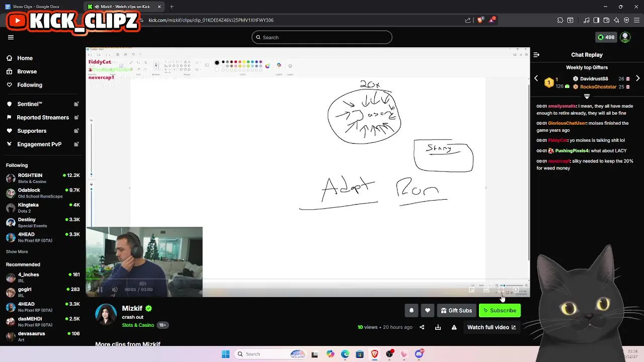
Task: Open Microsoft Store from taskbar
Action: click(360, 354)
